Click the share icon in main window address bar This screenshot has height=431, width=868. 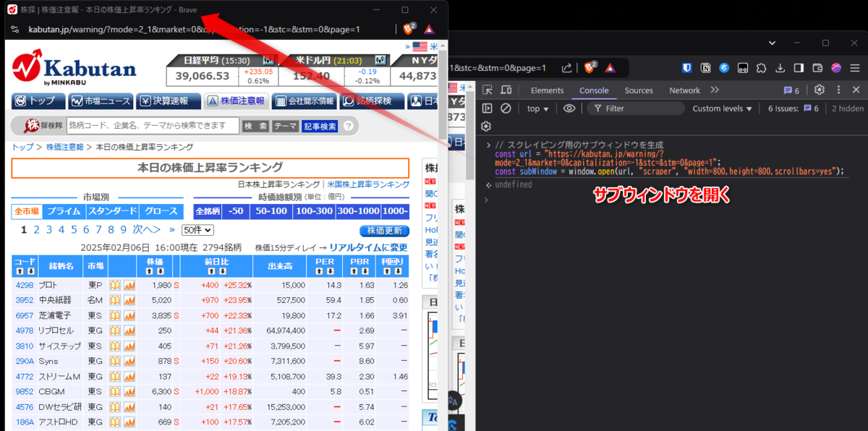(567, 68)
